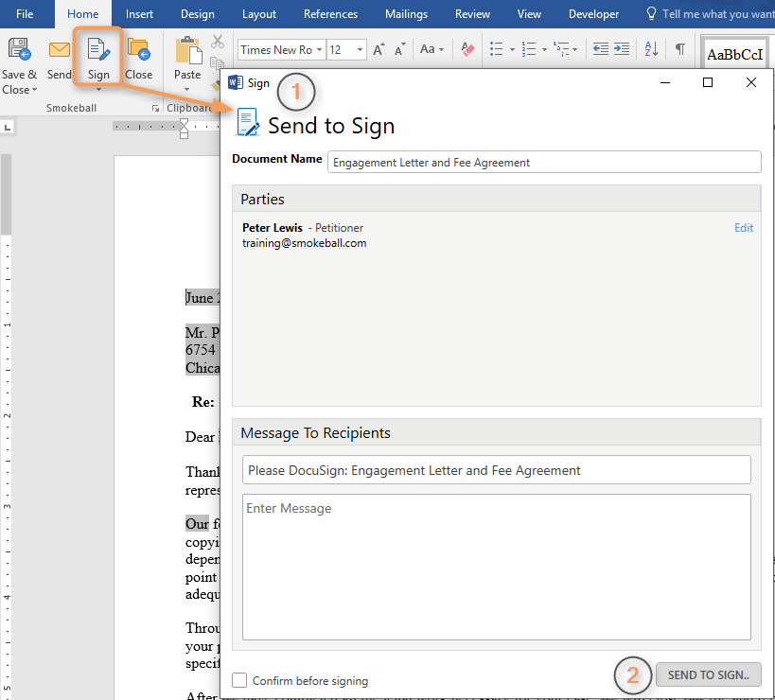Click Edit link for Peter Lewis
Image resolution: width=775 pixels, height=700 pixels.
(x=744, y=228)
